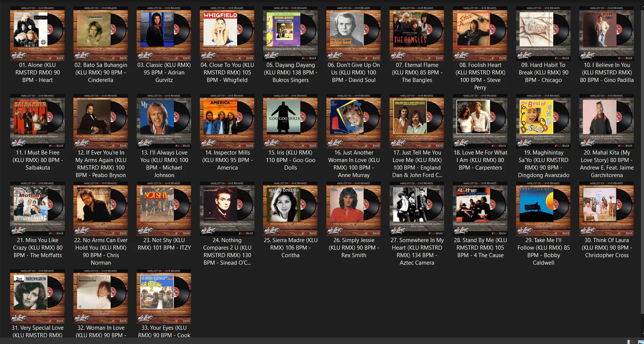This screenshot has height=344, width=644.
Task: Select the '02. Bato Sa Buhangin' Cinderella thumbnail
Action: click(x=101, y=33)
